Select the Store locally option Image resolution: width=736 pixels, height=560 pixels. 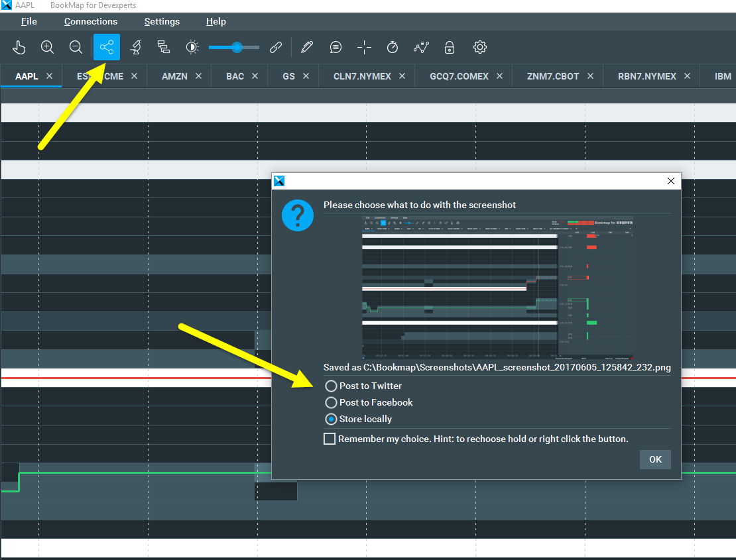click(x=359, y=420)
